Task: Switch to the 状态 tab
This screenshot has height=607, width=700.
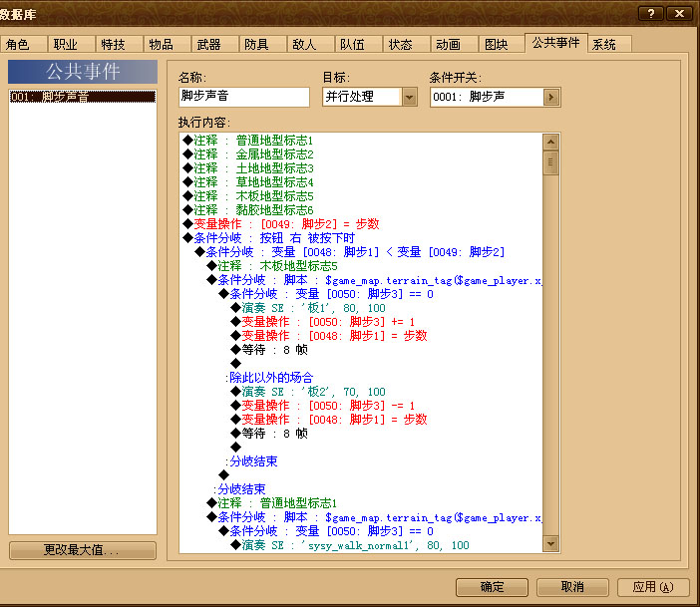Action: point(406,44)
